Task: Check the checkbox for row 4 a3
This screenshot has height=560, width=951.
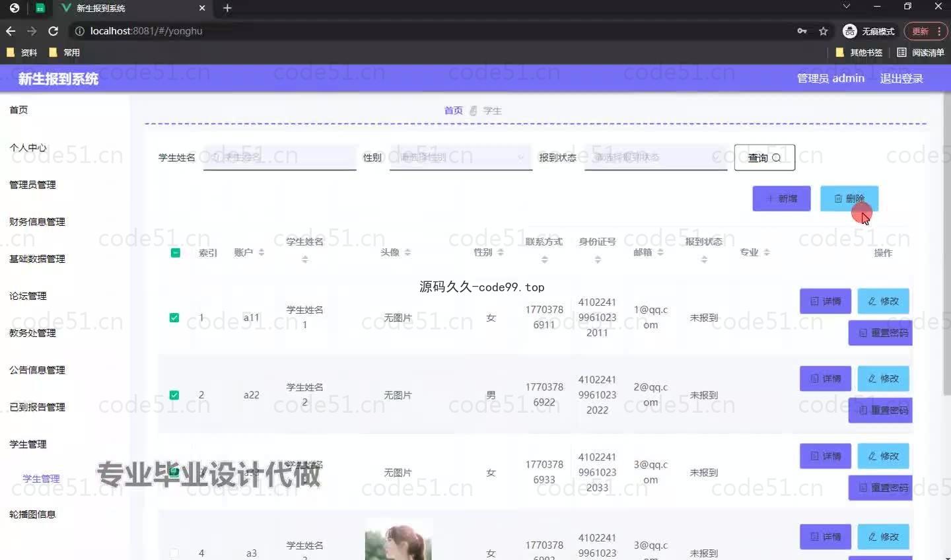Action: point(174,553)
